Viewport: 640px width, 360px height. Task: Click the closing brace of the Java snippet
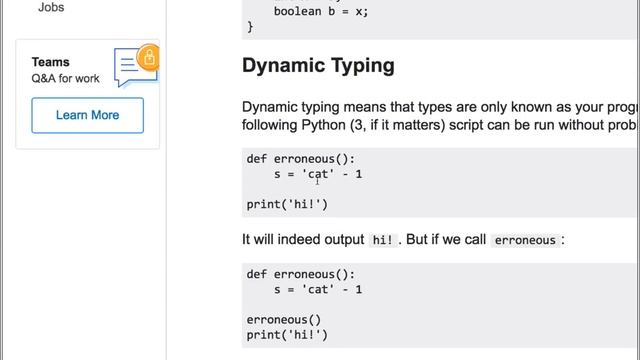pos(250,27)
